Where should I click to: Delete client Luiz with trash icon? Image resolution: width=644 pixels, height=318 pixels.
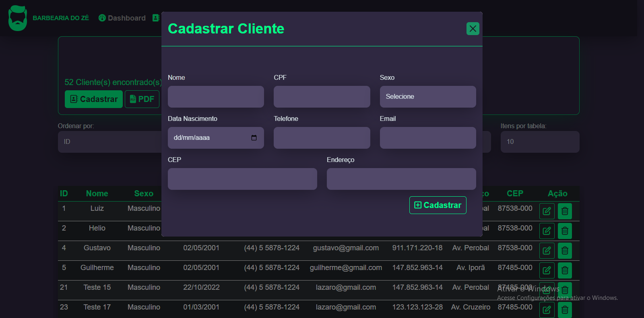565,211
